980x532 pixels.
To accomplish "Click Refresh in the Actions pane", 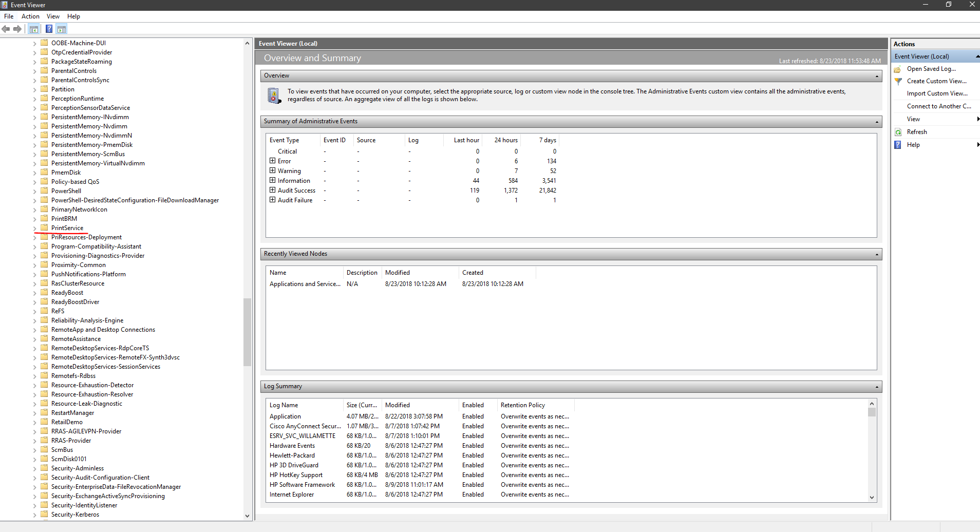I will (917, 132).
